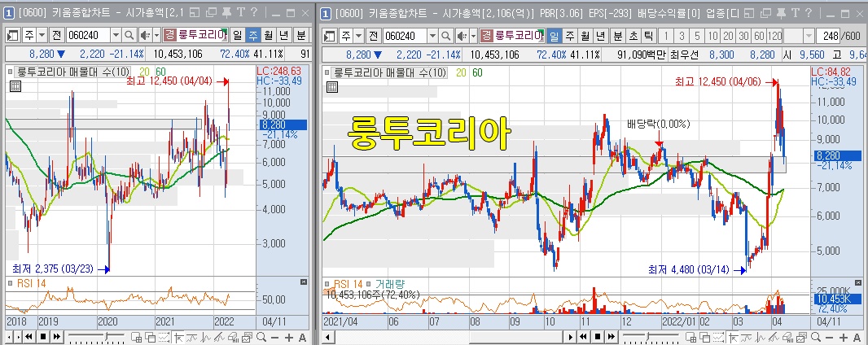The height and width of the screenshot is (345, 868).
Task: Toggle side panel icon in left window
Action: (x=12, y=36)
